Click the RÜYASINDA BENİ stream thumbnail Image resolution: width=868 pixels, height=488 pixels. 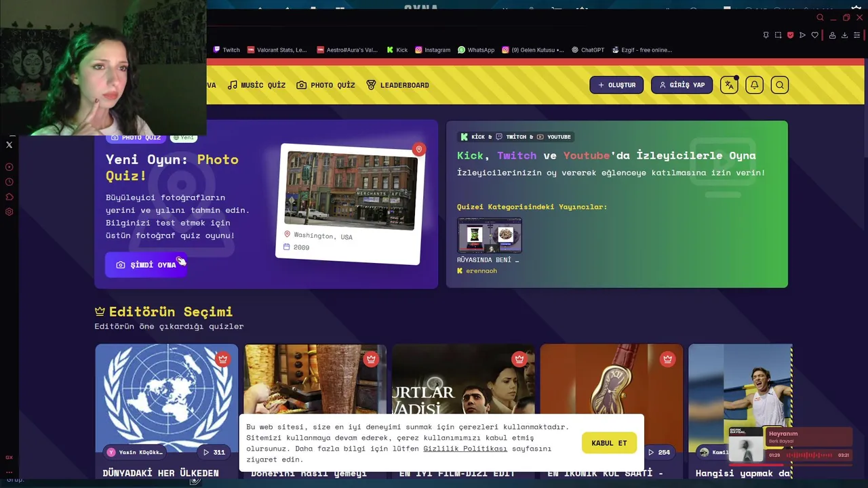pyautogui.click(x=490, y=235)
